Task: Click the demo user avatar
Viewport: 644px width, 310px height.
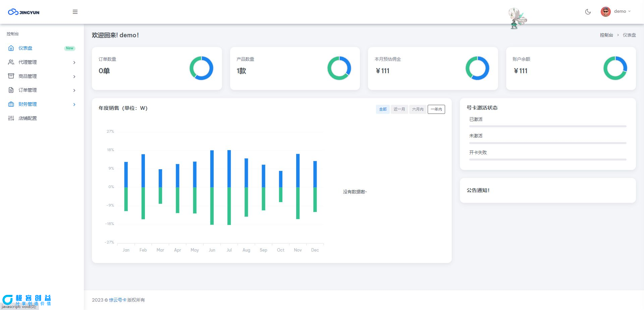Action: tap(605, 12)
